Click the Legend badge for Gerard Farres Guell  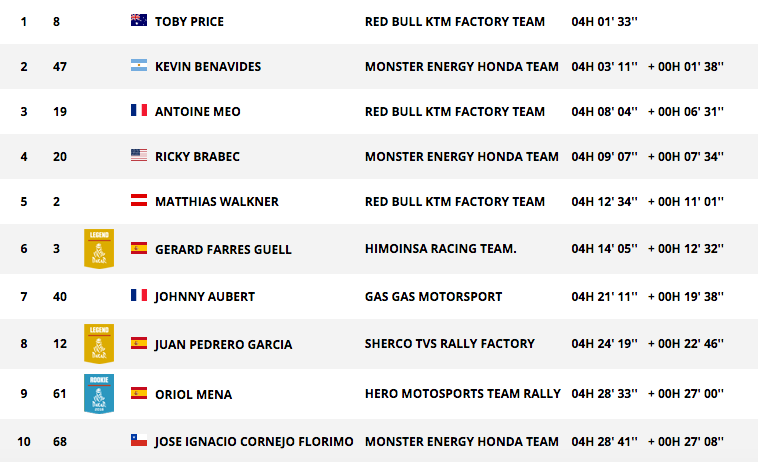(x=99, y=248)
